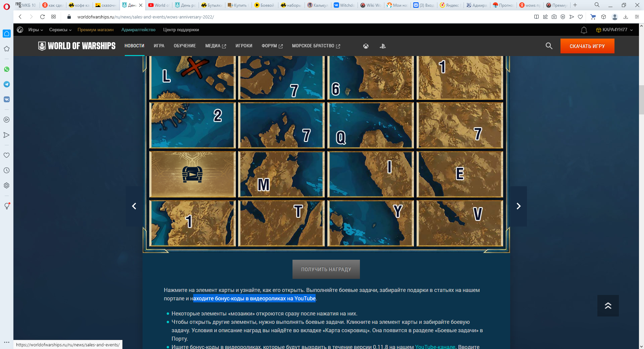Open the ИГРОКИ menu item

click(x=244, y=46)
